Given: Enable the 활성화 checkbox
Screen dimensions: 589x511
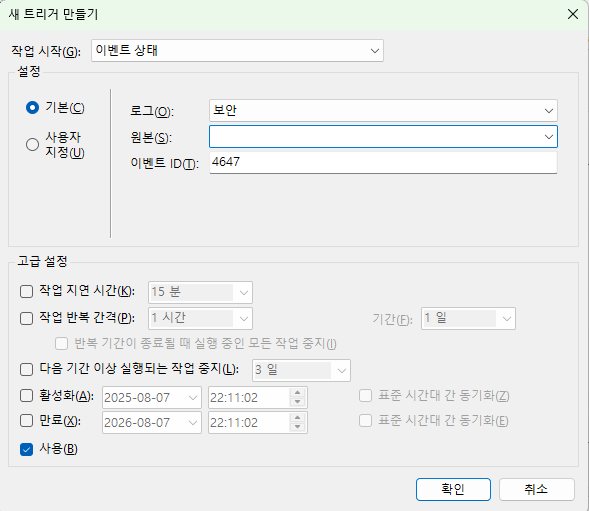Looking at the screenshot, I should point(26,396).
